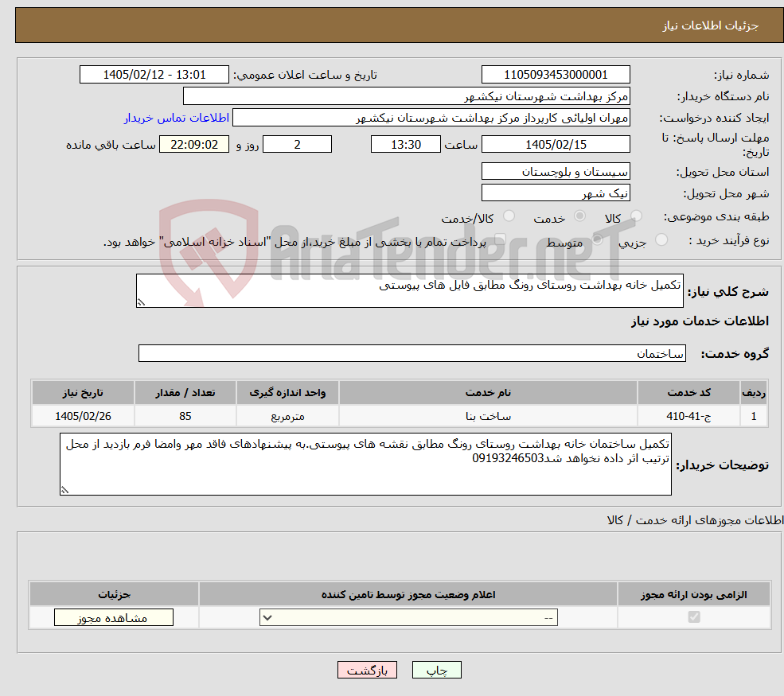Click the service name cell ساخت بنا
This screenshot has height=696, width=784.
[488, 416]
